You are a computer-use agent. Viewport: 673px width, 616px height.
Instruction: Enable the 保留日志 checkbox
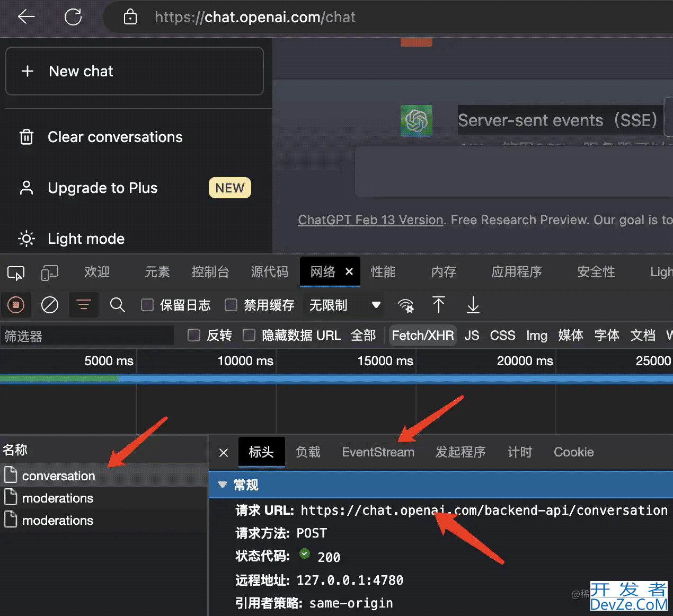click(x=147, y=305)
